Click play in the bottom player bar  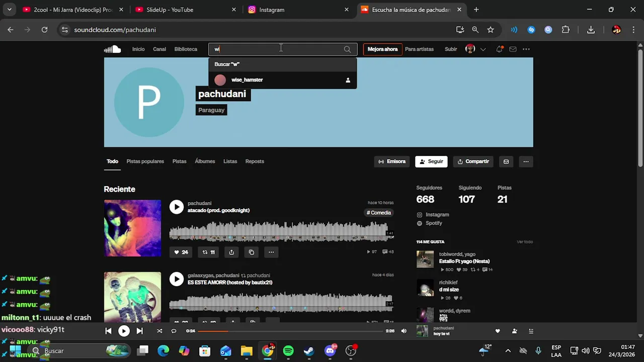tap(124, 331)
